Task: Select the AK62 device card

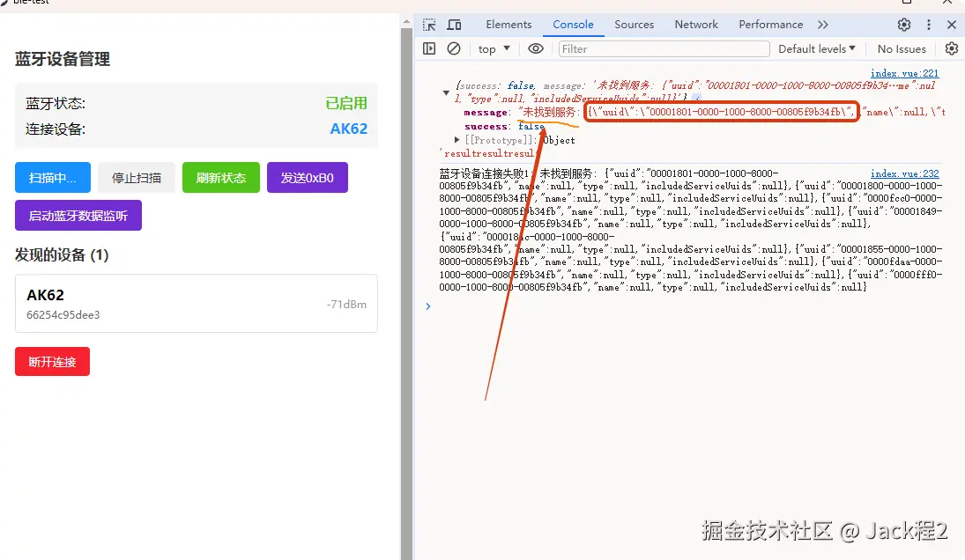Action: point(197,304)
